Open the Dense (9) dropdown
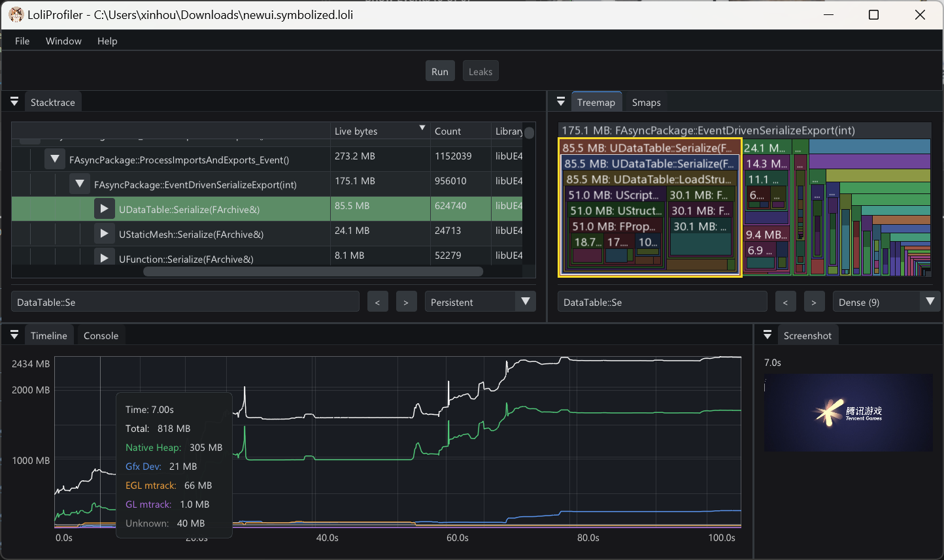The width and height of the screenshot is (944, 560). click(886, 302)
